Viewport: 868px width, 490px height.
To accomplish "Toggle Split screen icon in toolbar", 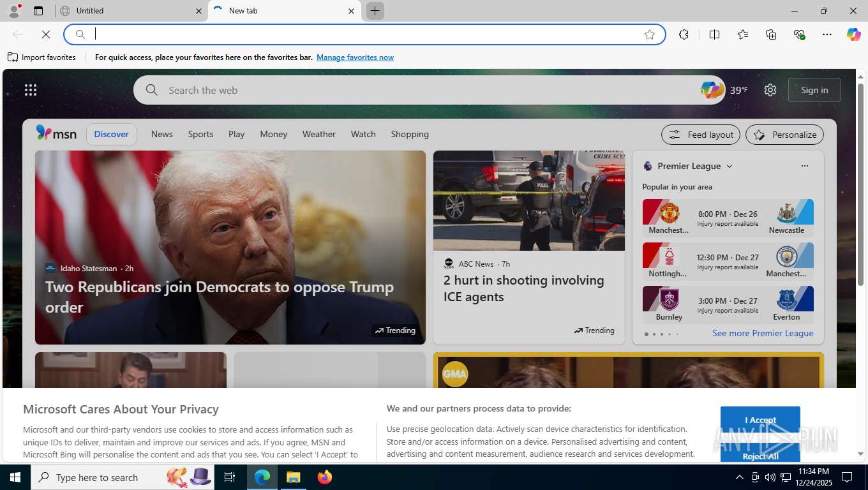I will pos(715,34).
